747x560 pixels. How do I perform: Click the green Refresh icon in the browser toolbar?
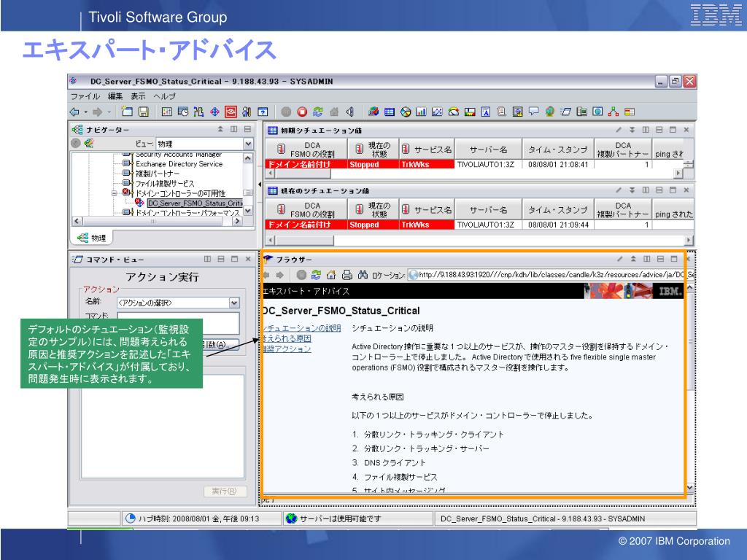316,275
